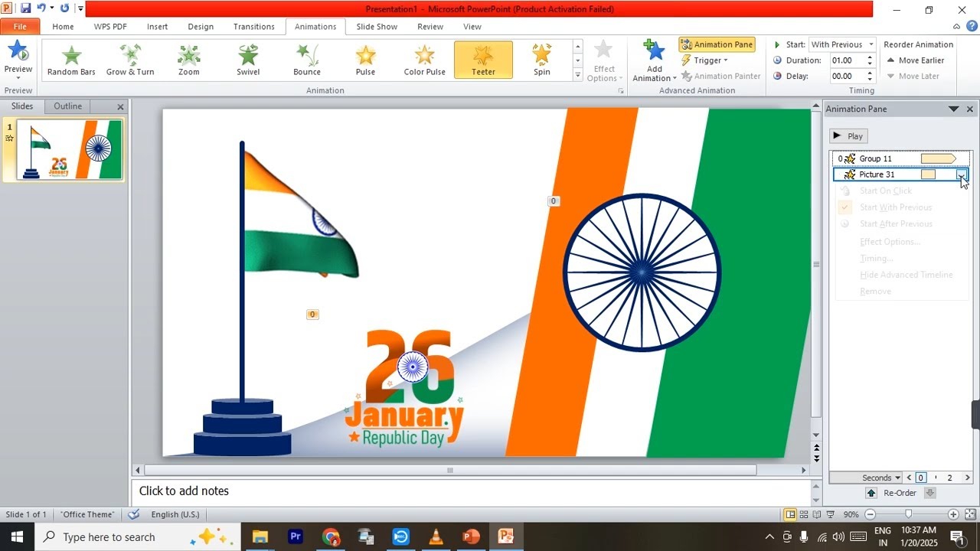Select slide 1 thumbnail in Slides pane

coord(69,149)
